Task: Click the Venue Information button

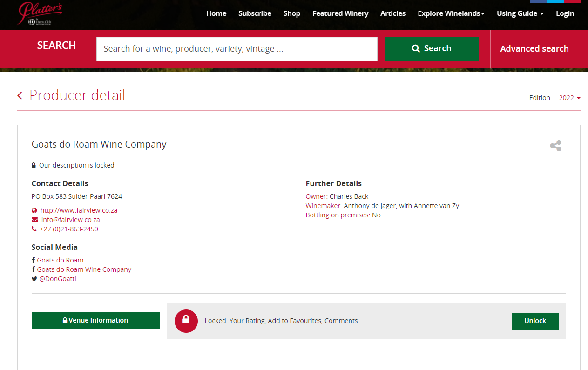Action: click(95, 321)
